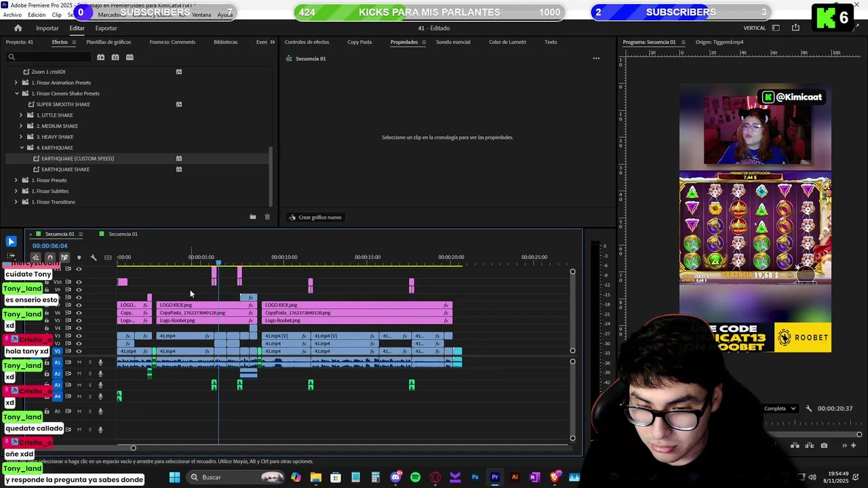The image size is (868, 488).
Task: Open Program monitor settings wrench
Action: [808, 409]
